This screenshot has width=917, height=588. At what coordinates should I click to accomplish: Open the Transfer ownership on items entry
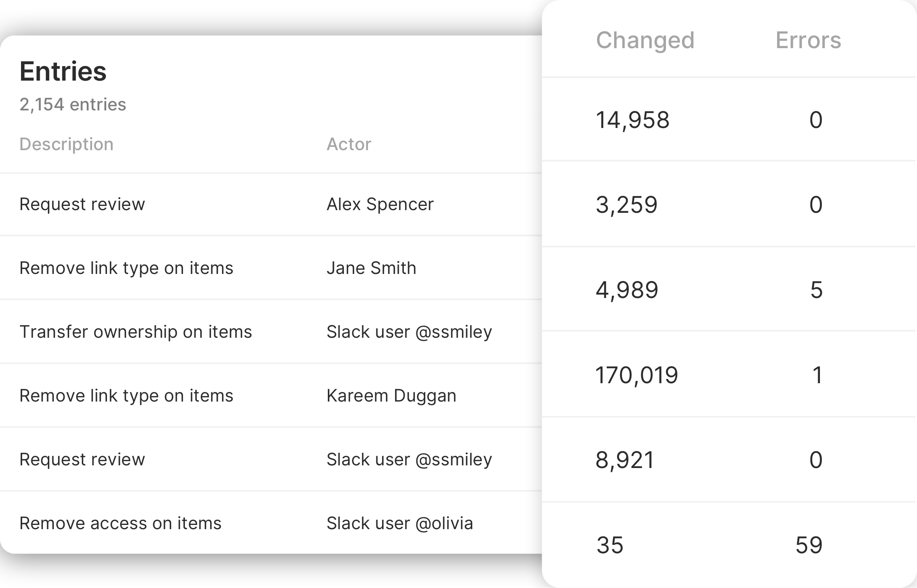click(x=136, y=332)
